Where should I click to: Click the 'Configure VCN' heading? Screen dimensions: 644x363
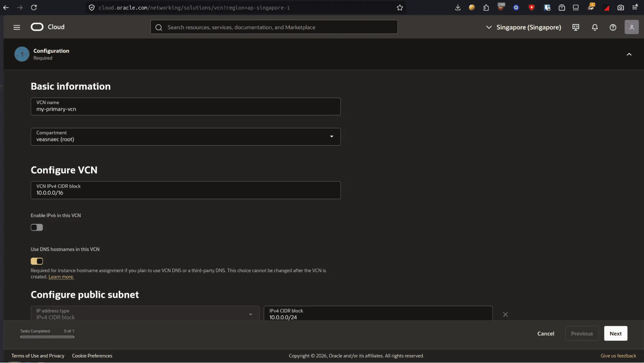pyautogui.click(x=64, y=170)
